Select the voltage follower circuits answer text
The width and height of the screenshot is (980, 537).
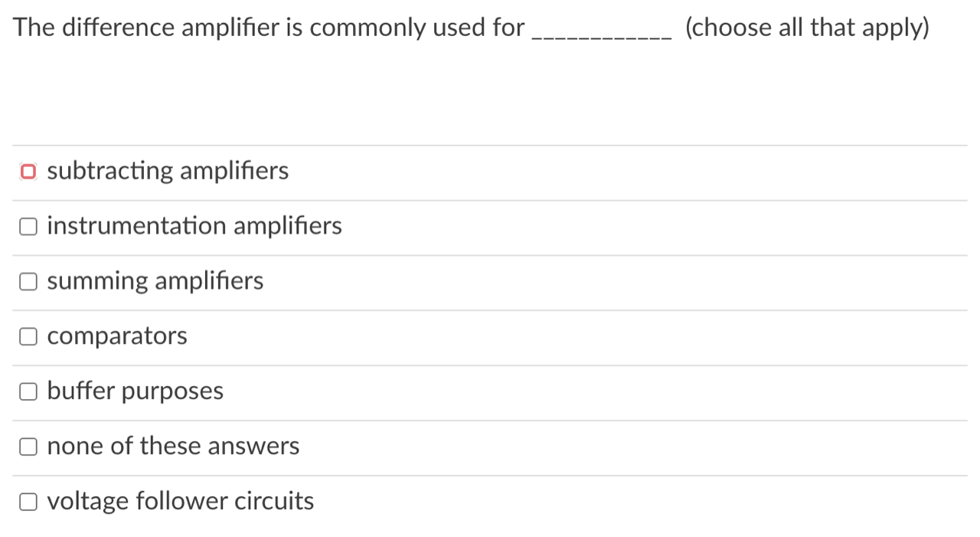click(x=180, y=500)
